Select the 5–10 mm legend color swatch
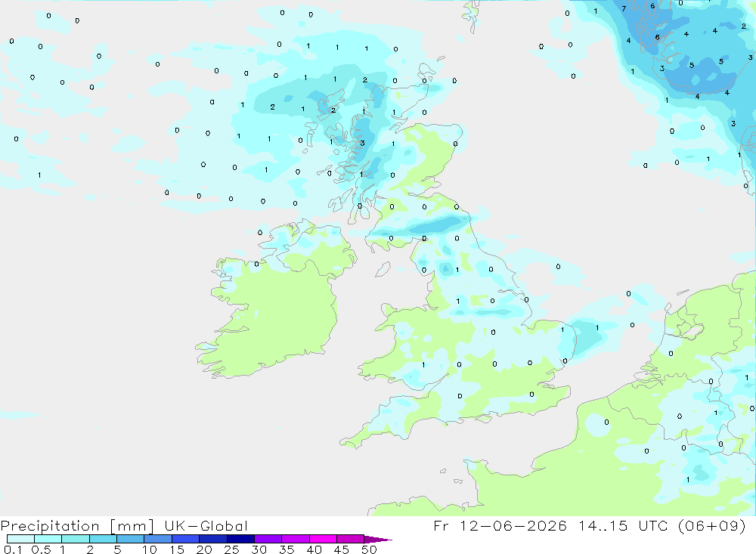The width and height of the screenshot is (756, 554). (130, 539)
